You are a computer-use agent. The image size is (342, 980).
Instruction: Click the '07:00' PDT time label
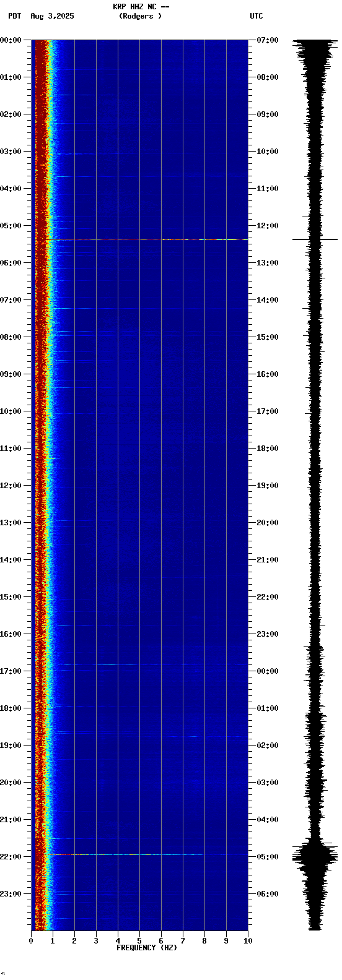(11, 300)
